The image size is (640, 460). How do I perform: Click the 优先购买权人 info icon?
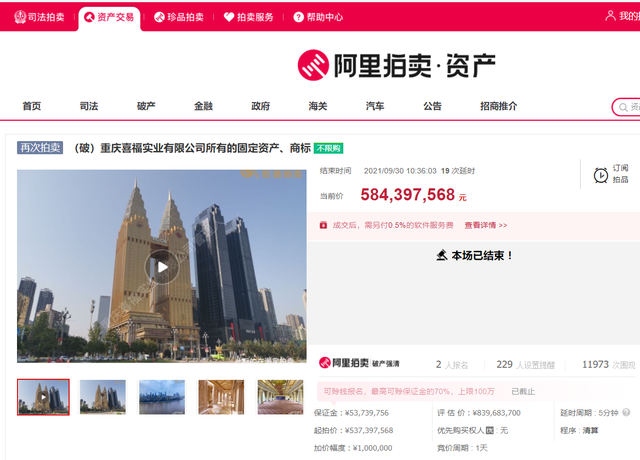490,430
